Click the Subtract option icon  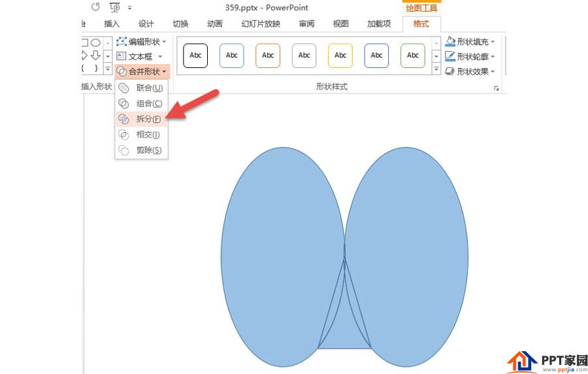point(123,150)
